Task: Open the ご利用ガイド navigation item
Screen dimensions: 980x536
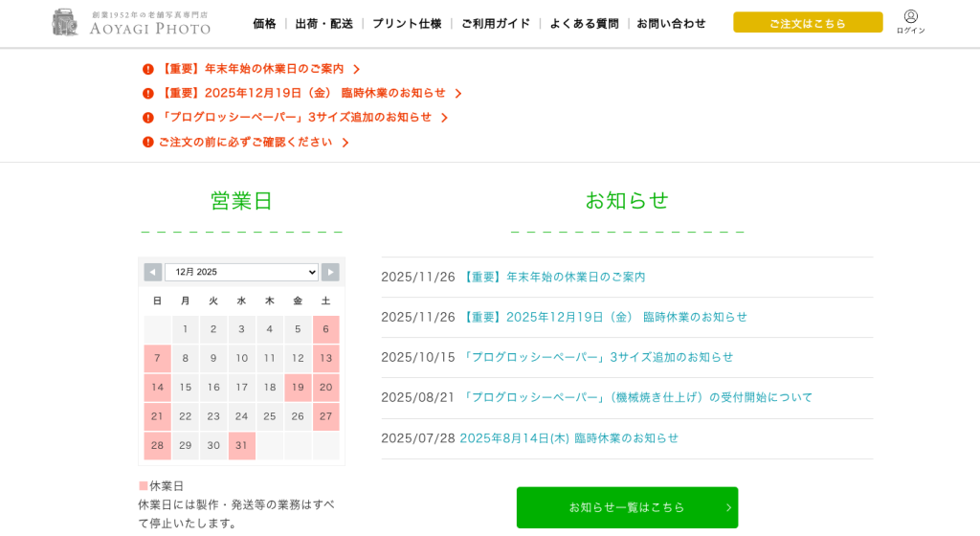Action: coord(495,23)
